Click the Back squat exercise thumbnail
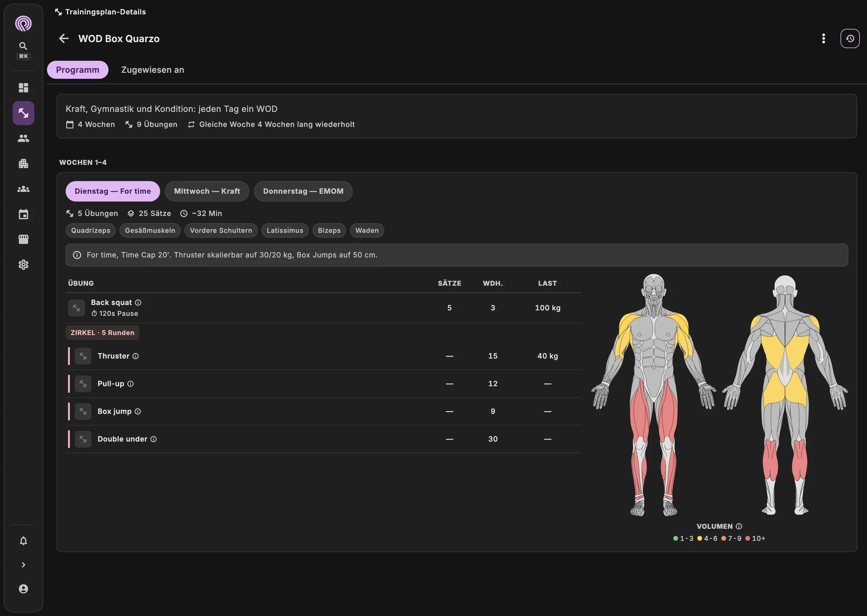 point(76,308)
